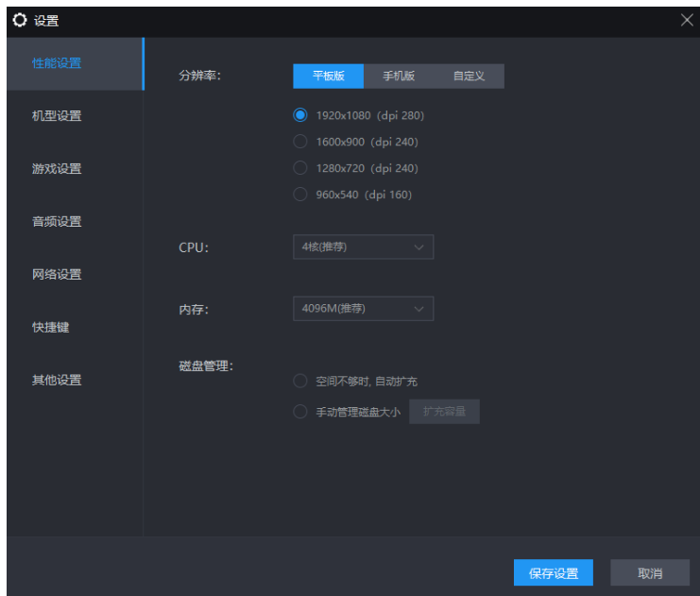The height and width of the screenshot is (596, 700).
Task: Select 手动管理磁盘大小 radio option
Action: point(300,412)
